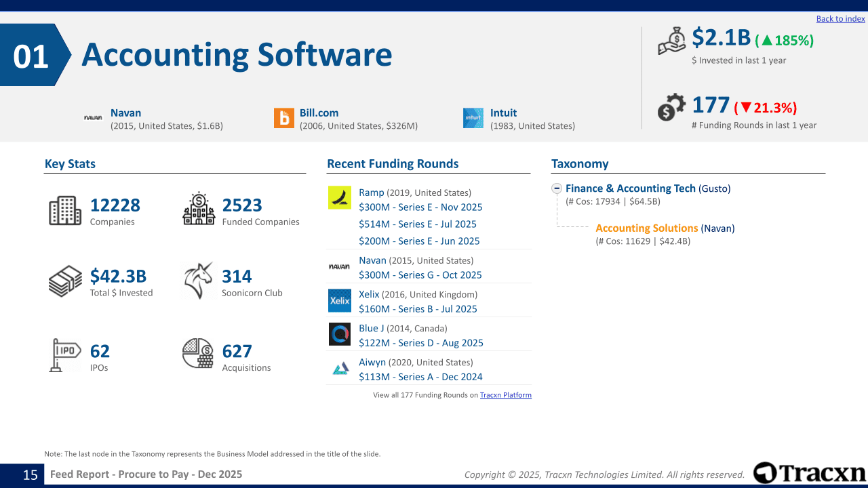
Task: Click the Bill.com orange logo
Action: point(284,118)
